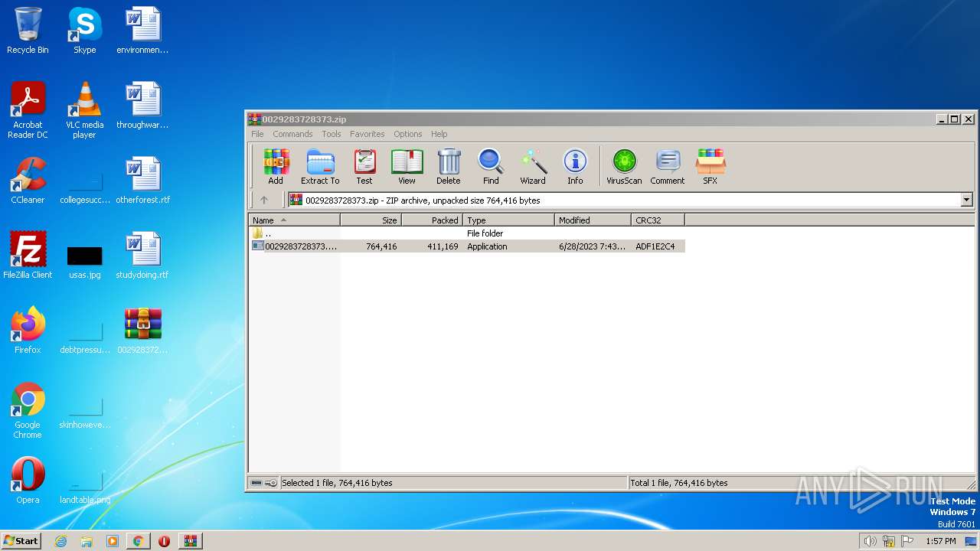Open Acrobat Reader DC shortcut
980x551 pixels.
(28, 112)
